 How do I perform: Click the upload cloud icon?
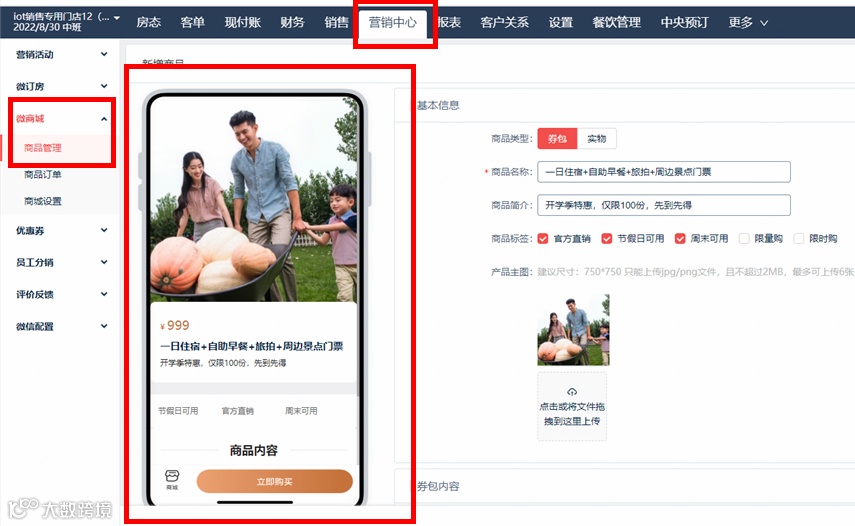click(x=572, y=391)
